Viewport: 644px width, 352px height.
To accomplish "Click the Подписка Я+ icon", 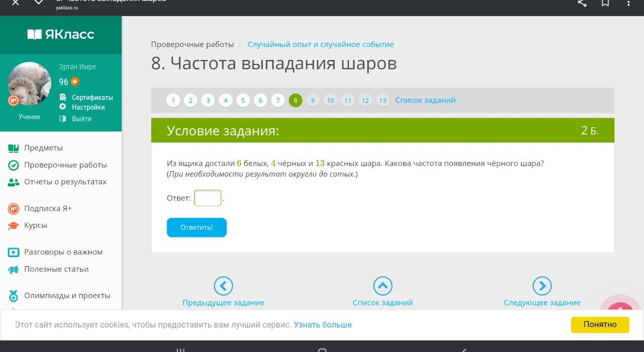I will click(13, 209).
